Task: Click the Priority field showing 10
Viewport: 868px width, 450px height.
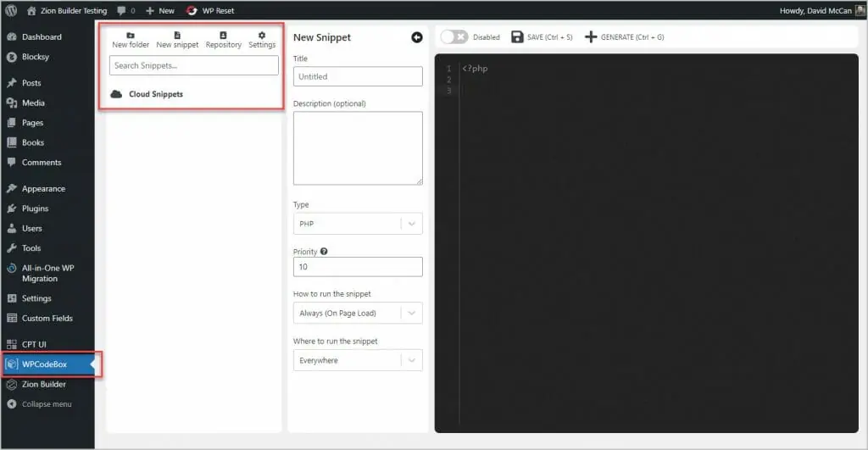Action: point(358,267)
